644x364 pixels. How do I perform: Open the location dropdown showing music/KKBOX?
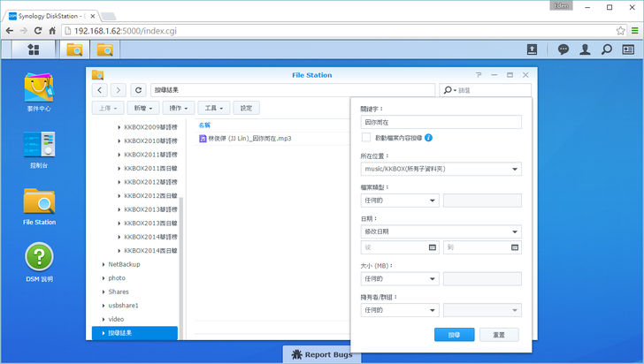pos(441,168)
